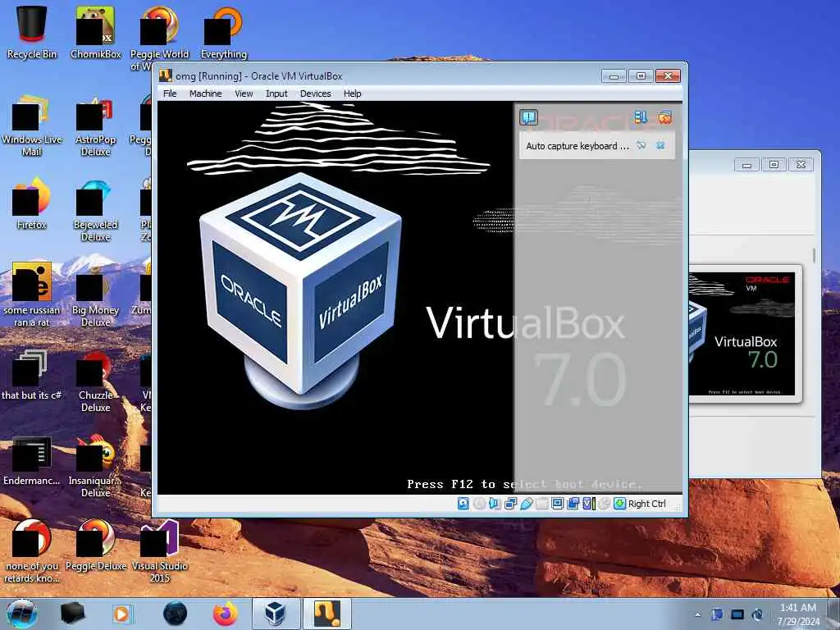Select the Insaniquarium Deluxe desktop icon
This screenshot has height=630, width=840.
[x=96, y=466]
